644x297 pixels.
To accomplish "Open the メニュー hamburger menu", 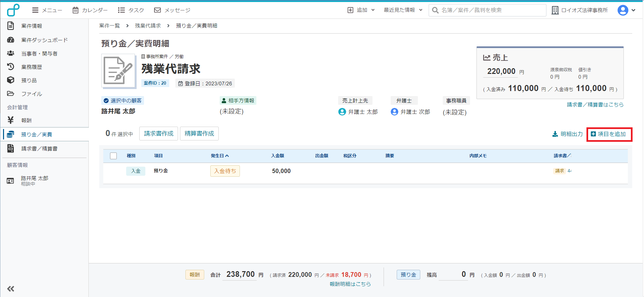I will [x=47, y=10].
